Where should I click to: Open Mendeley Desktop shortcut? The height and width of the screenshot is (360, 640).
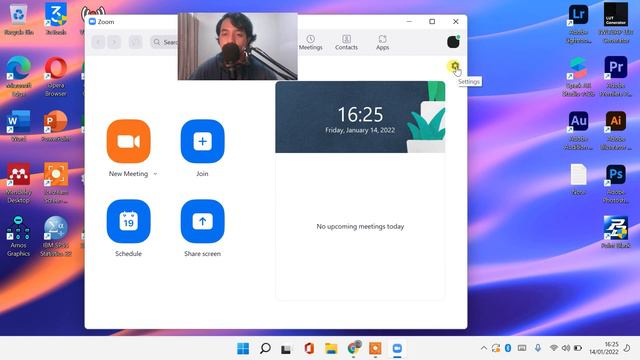(x=18, y=183)
